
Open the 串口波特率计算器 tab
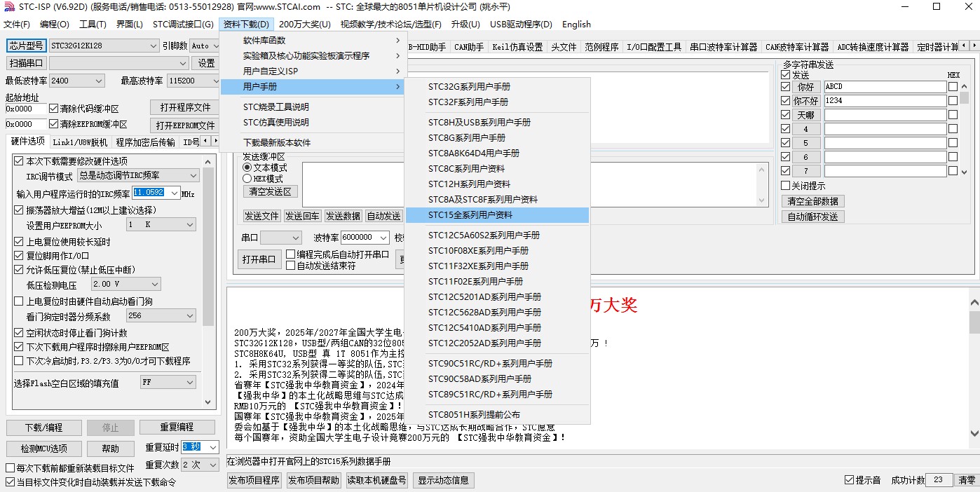coord(723,47)
